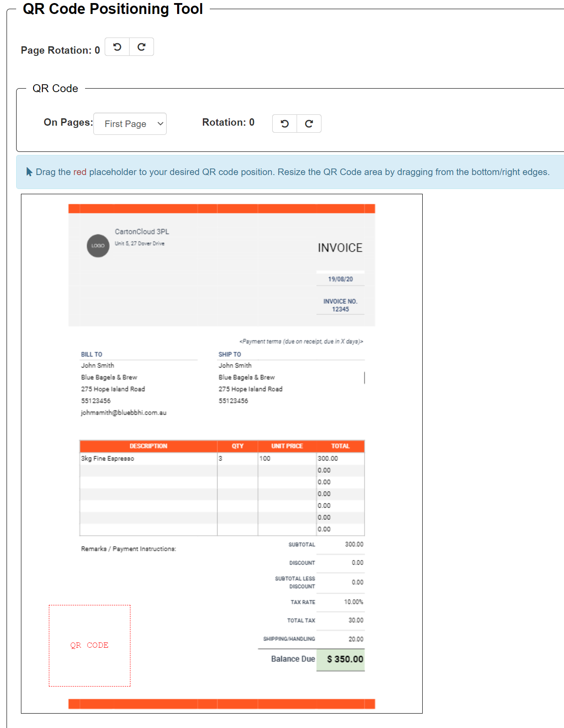Click the SUBTOTAL 300.00 value
Viewport: 564px width, 728px height.
coord(354,544)
